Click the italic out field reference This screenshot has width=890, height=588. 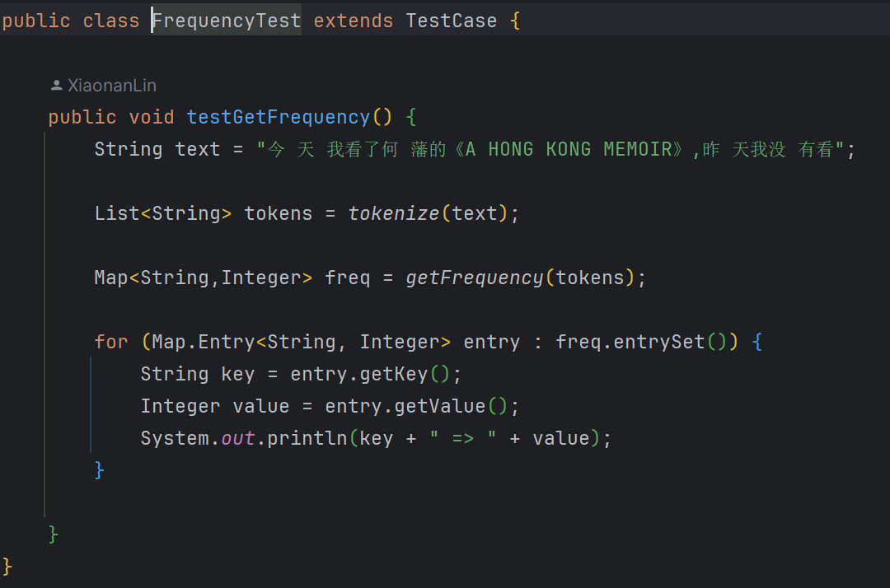(238, 438)
